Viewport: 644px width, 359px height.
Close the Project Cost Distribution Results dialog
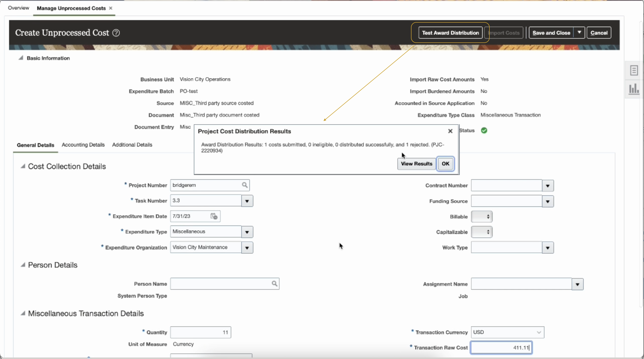tap(450, 131)
